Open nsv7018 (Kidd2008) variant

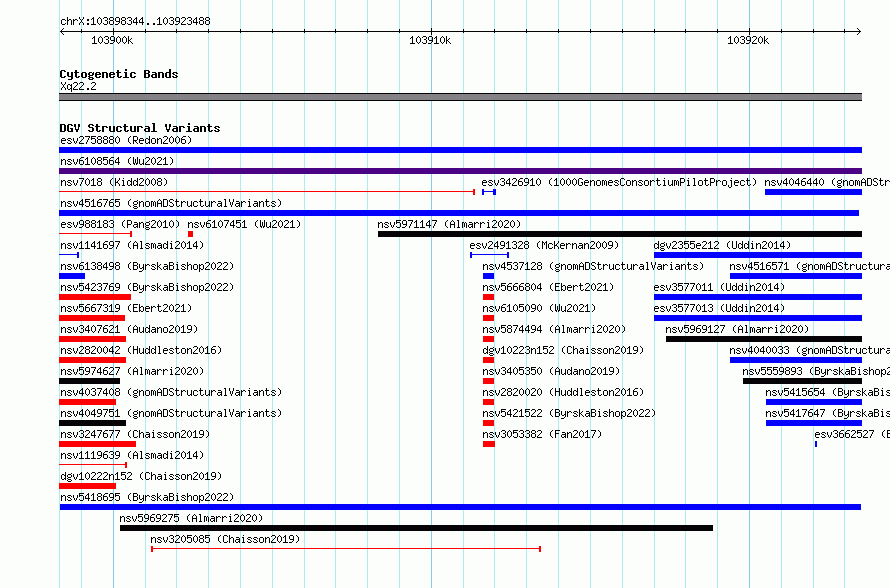click(x=114, y=182)
